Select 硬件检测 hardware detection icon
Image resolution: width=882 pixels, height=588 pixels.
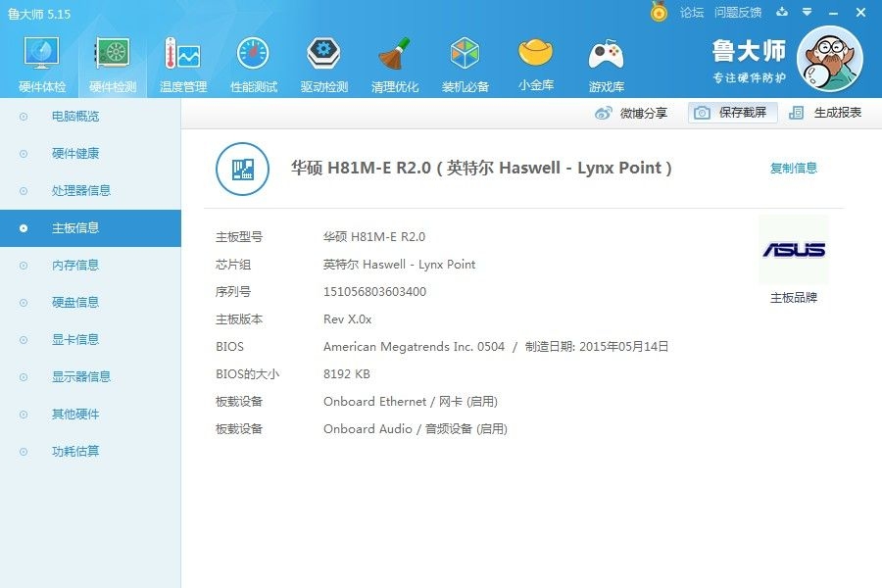pos(113,54)
